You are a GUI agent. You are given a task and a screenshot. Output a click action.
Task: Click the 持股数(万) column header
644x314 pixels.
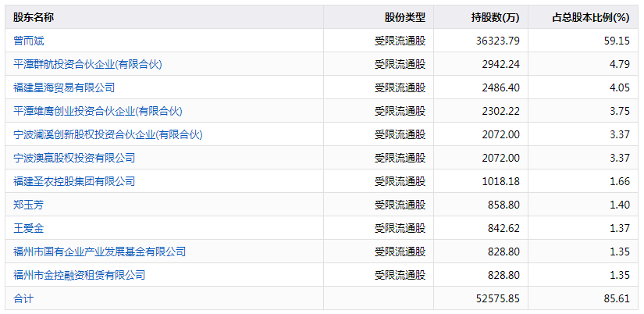496,17
